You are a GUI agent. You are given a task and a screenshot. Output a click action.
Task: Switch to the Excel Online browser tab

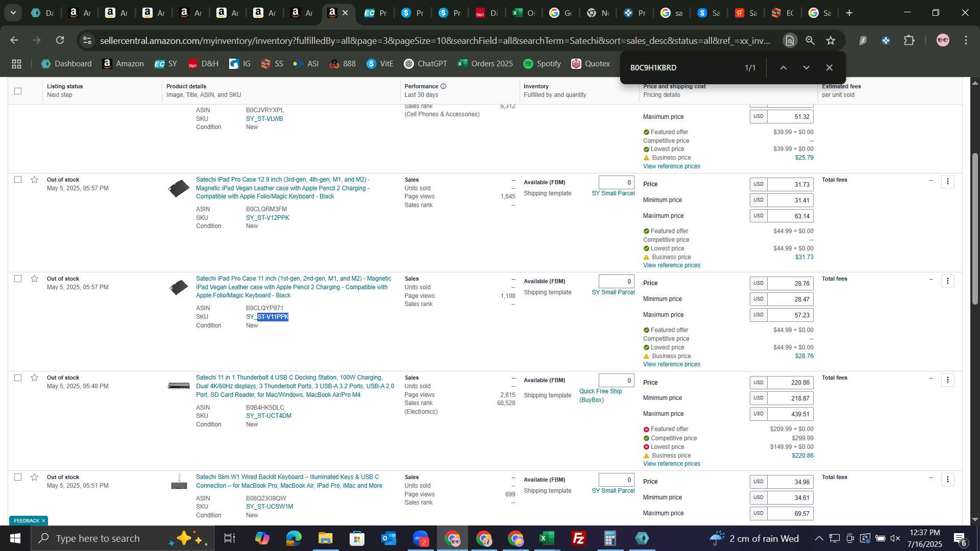(524, 13)
